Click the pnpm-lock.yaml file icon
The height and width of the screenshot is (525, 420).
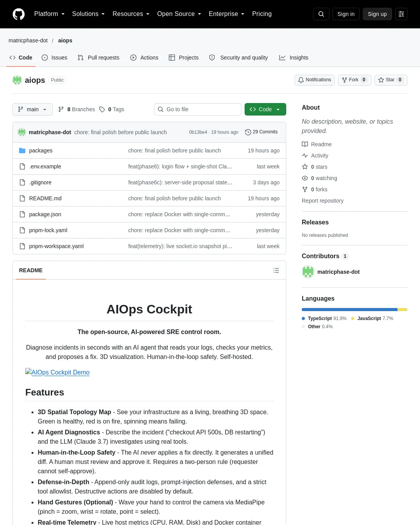[x=22, y=230]
